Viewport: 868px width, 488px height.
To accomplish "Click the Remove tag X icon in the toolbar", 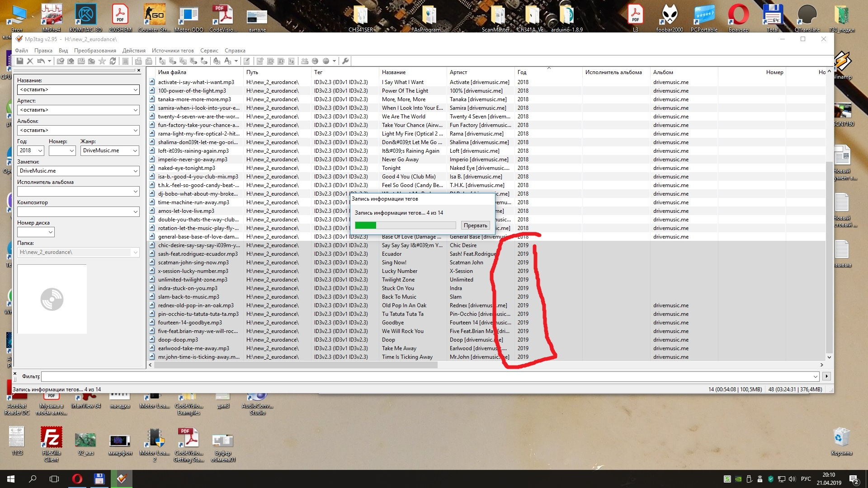I will pyautogui.click(x=30, y=61).
